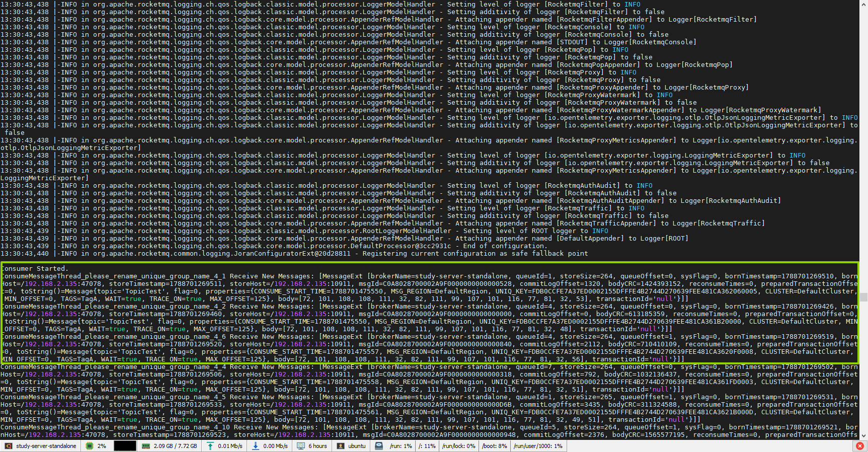The width and height of the screenshot is (868, 452).
Task: Click the RAM memory module icon
Action: [x=146, y=446]
